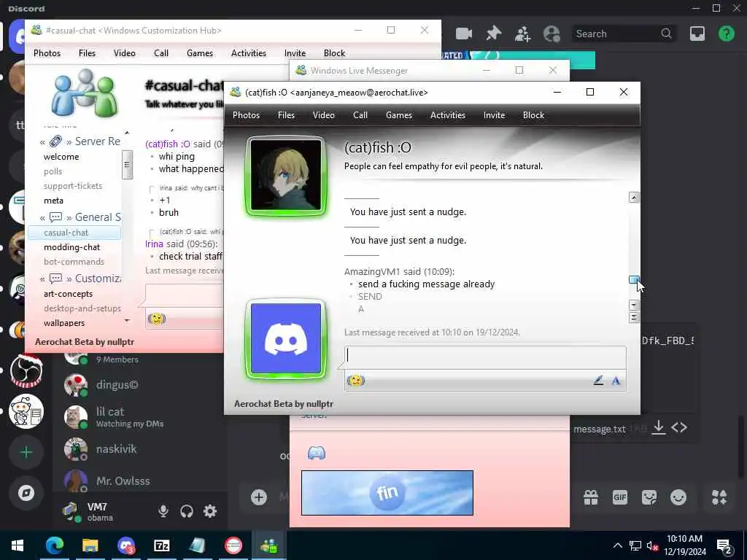Open the Discord apps launcher icon
747x560 pixels.
719,497
